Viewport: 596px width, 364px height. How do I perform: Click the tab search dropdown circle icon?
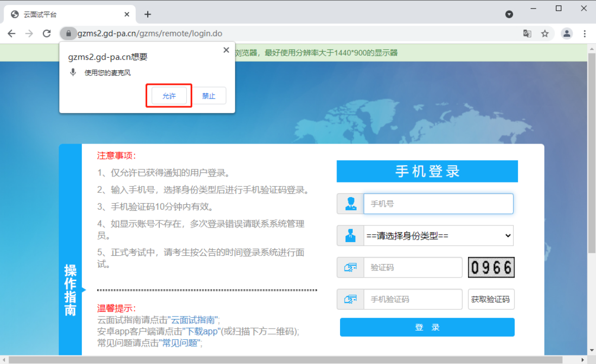click(x=509, y=15)
